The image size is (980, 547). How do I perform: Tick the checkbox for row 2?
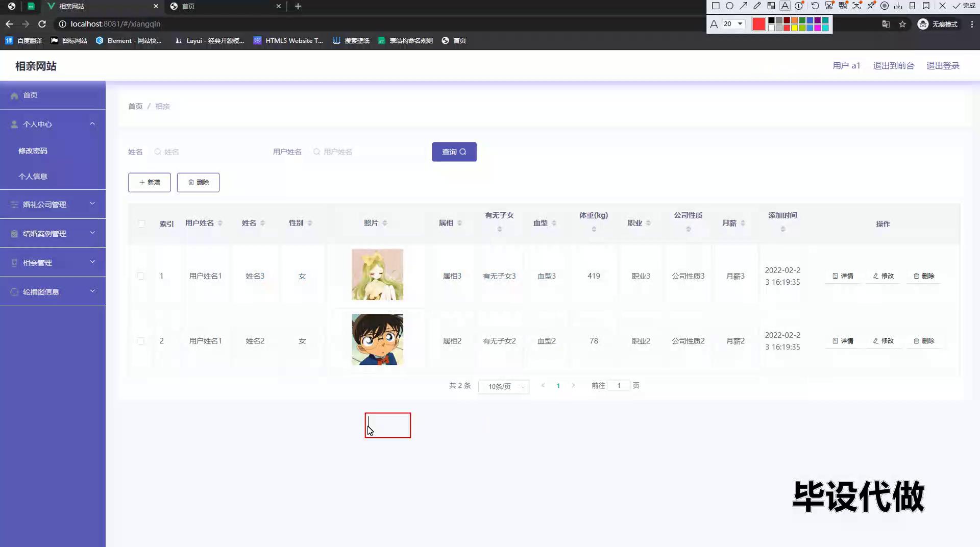click(x=141, y=341)
